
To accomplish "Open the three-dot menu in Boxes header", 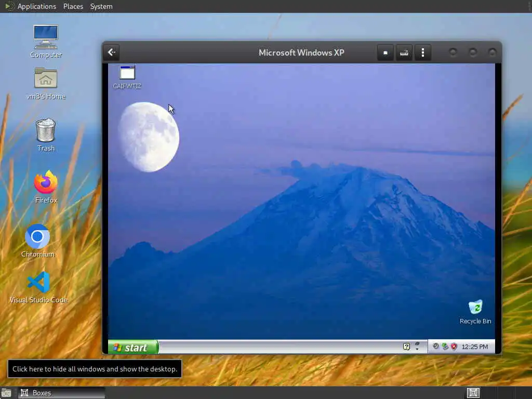I will coord(423,52).
